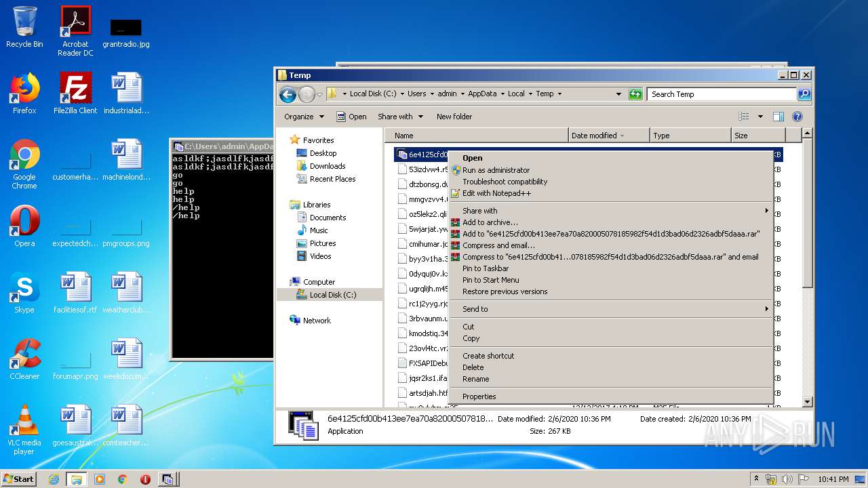Open Send to submenu in context menu
This screenshot has height=488, width=868.
611,309
